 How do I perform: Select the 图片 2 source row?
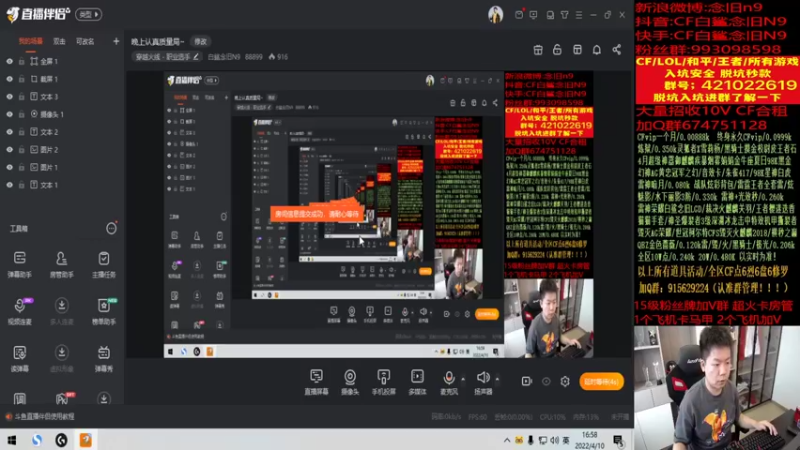[61, 149]
